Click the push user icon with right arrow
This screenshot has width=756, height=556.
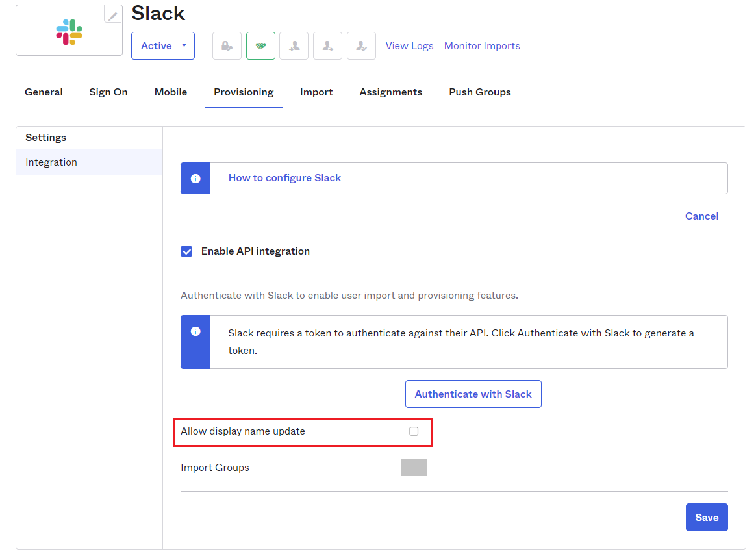point(327,46)
